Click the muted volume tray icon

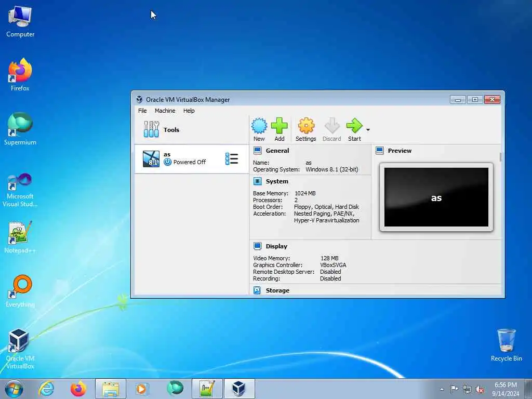(480, 389)
